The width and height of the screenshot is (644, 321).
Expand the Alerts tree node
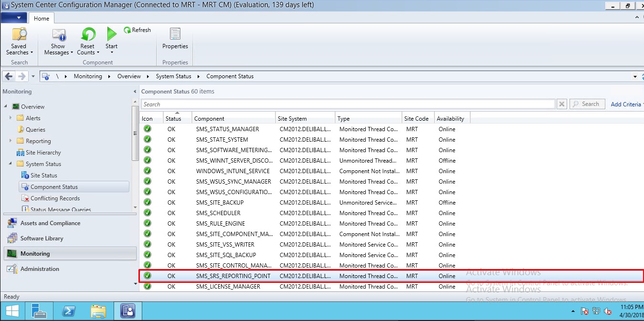point(11,118)
